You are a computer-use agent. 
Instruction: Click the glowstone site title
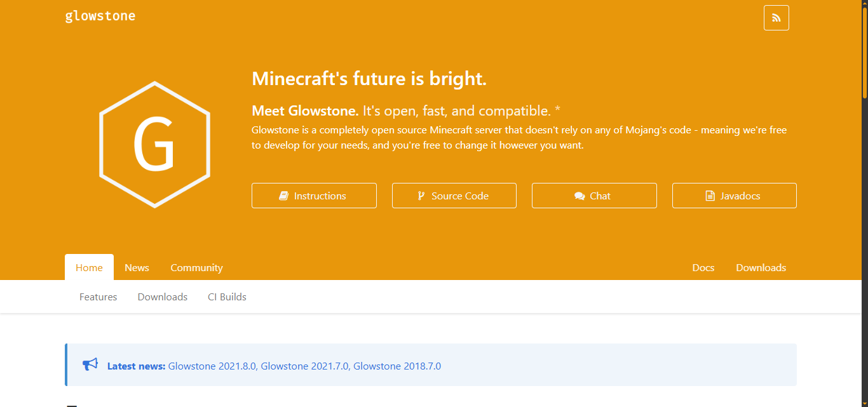[x=100, y=16]
